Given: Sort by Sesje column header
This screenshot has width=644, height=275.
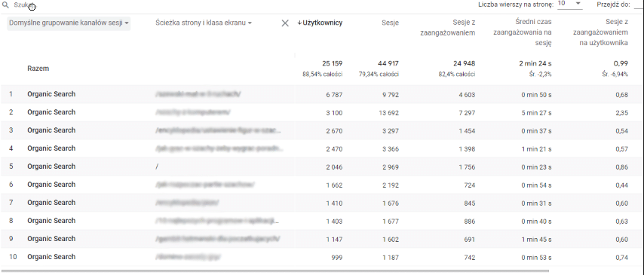Looking at the screenshot, I should tap(390, 23).
